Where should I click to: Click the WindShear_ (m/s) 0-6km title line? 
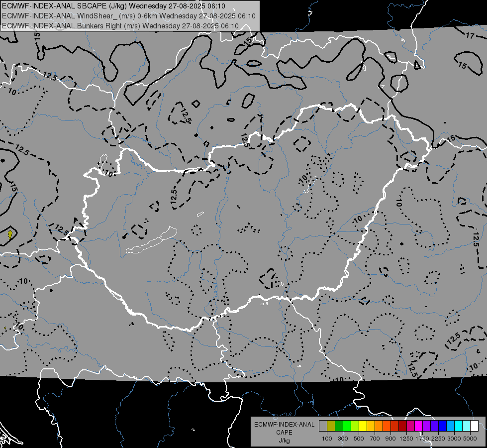pyautogui.click(x=128, y=16)
